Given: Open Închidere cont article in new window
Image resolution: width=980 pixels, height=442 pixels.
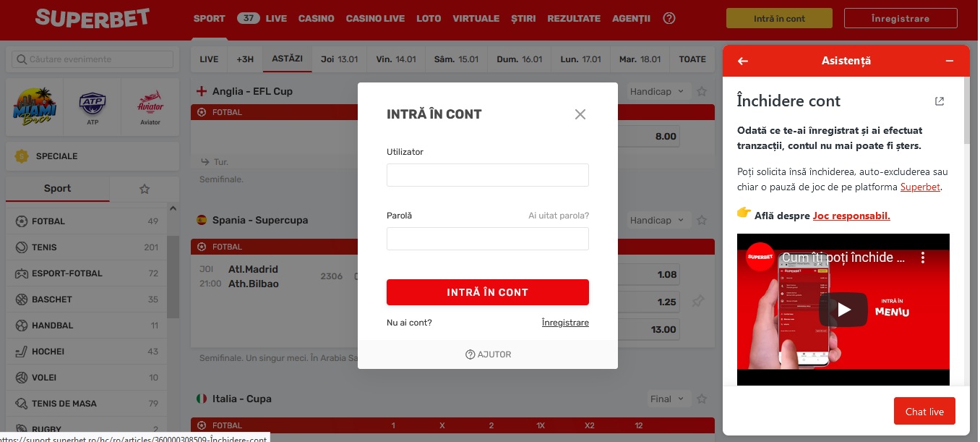Looking at the screenshot, I should (940, 101).
